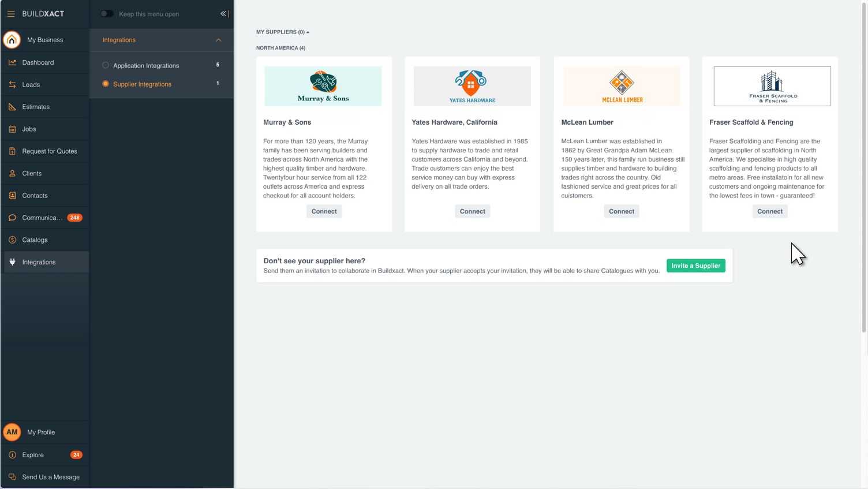Click the Dashboard chart icon

tap(12, 62)
